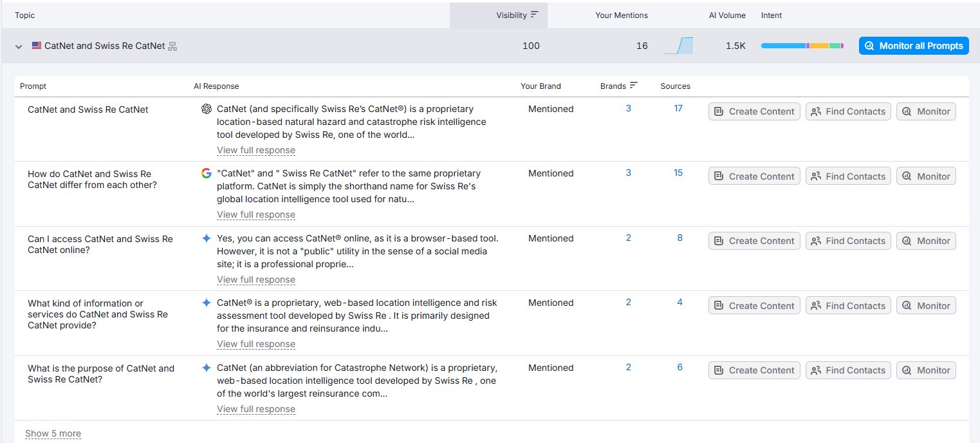Click the AI volume value 1.5K
Viewport: 980px width, 443px height.
click(735, 46)
